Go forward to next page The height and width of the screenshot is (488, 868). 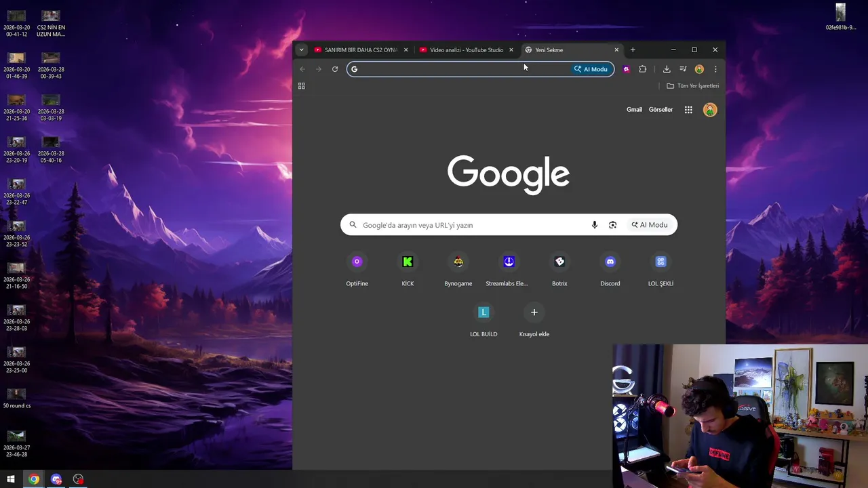(319, 69)
